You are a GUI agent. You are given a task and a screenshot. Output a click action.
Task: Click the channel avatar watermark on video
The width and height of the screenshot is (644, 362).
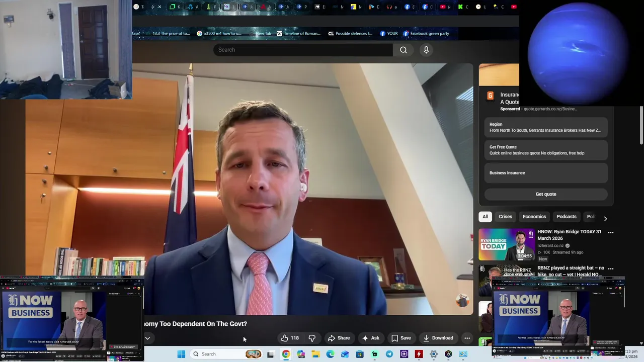click(x=462, y=300)
